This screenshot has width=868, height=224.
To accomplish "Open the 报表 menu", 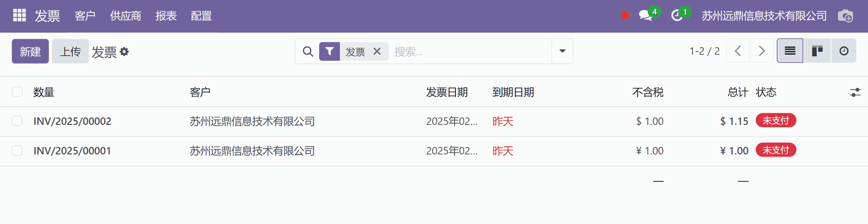I will (x=166, y=16).
